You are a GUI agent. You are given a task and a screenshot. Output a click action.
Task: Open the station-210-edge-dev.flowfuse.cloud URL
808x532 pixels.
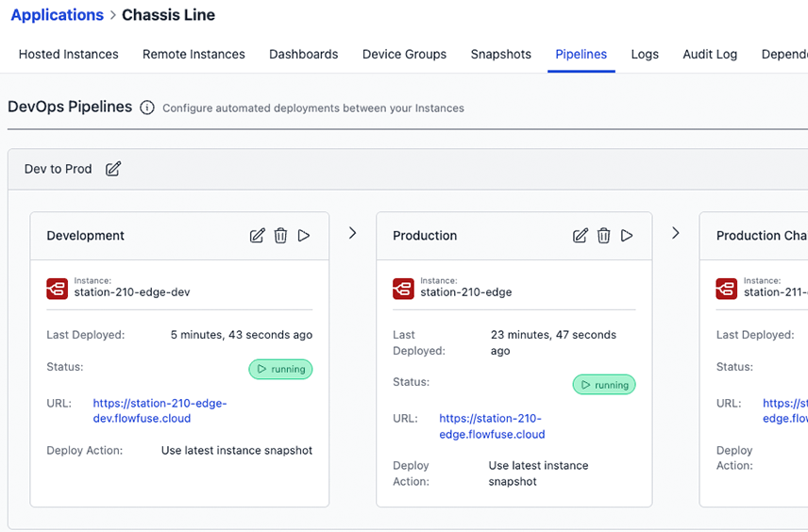[160, 410]
